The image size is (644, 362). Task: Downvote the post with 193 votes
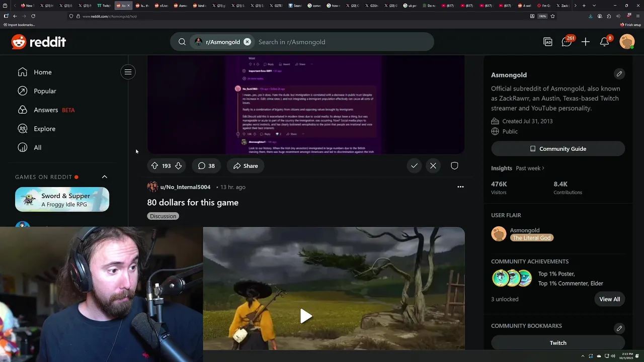click(x=178, y=166)
